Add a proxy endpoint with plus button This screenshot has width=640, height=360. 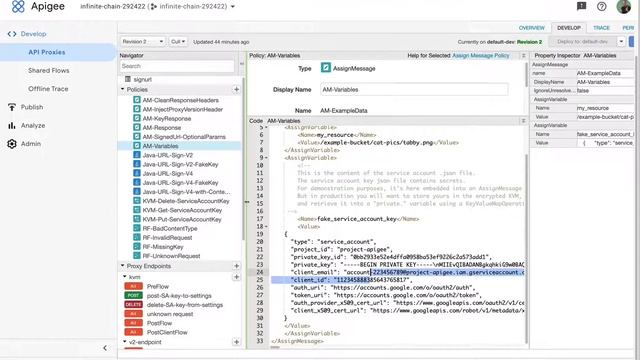[x=236, y=266]
